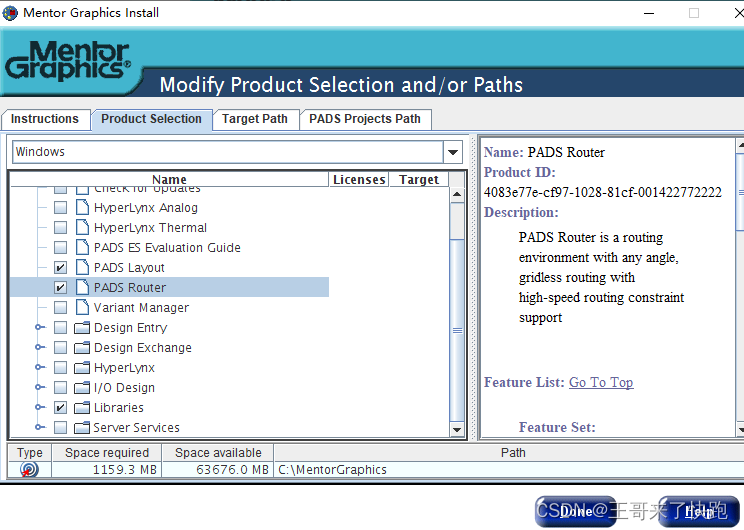Uncheck the PADS Router checkbox
This screenshot has height=530, width=744.
pyautogui.click(x=60, y=287)
